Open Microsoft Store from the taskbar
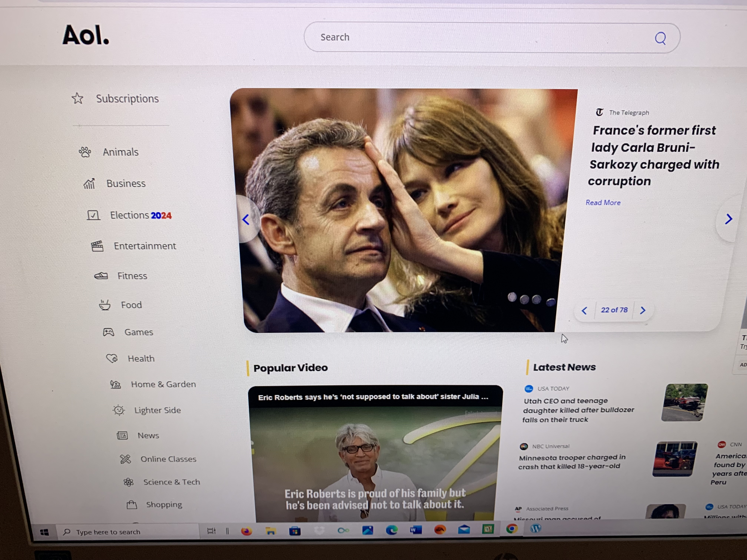Viewport: 747px width, 560px height. coord(295,531)
